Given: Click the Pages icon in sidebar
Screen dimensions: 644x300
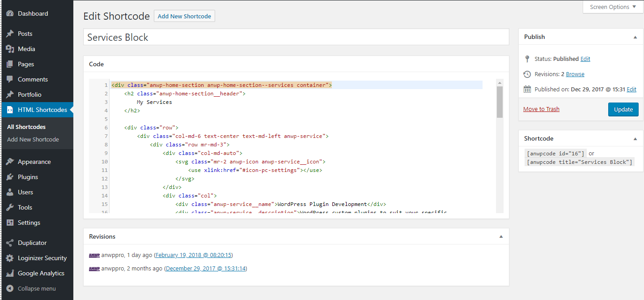Looking at the screenshot, I should pyautogui.click(x=10, y=64).
